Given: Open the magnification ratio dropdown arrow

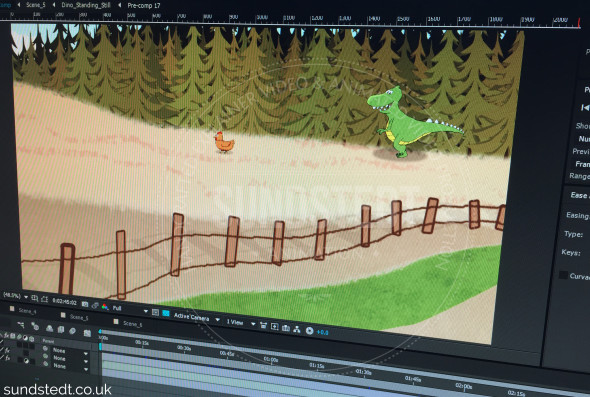Looking at the screenshot, I should [26, 297].
